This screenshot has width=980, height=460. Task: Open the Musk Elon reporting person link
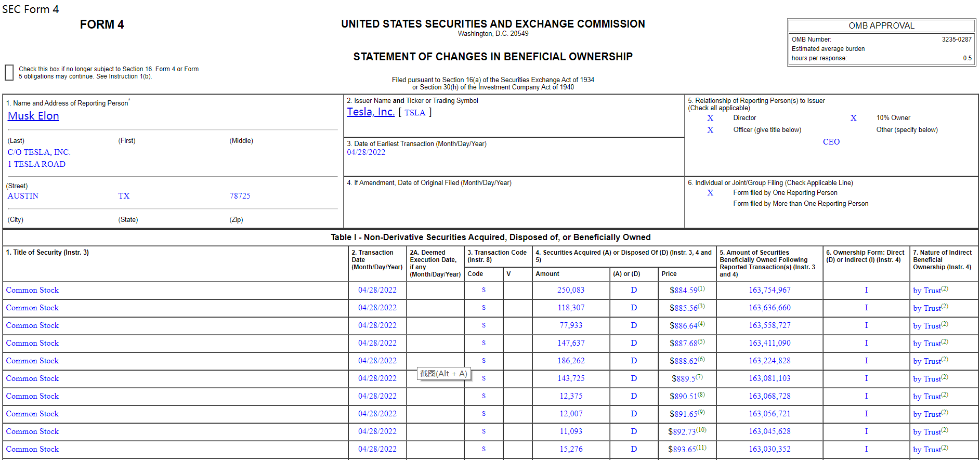coord(33,116)
